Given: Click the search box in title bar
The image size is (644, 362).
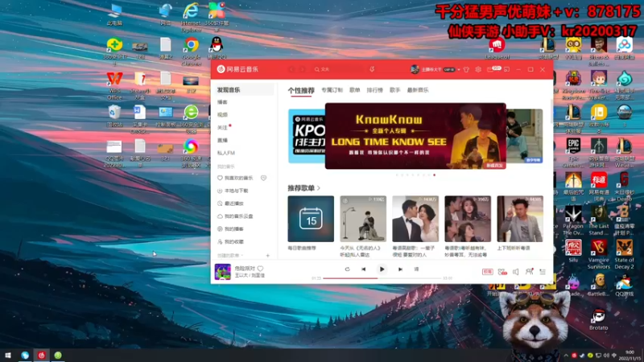Looking at the screenshot, I should click(x=339, y=69).
